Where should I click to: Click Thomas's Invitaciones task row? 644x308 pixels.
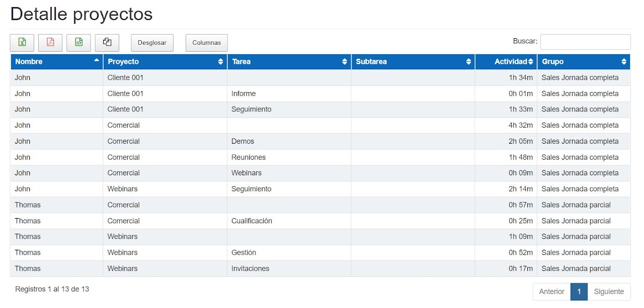pyautogui.click(x=250, y=269)
